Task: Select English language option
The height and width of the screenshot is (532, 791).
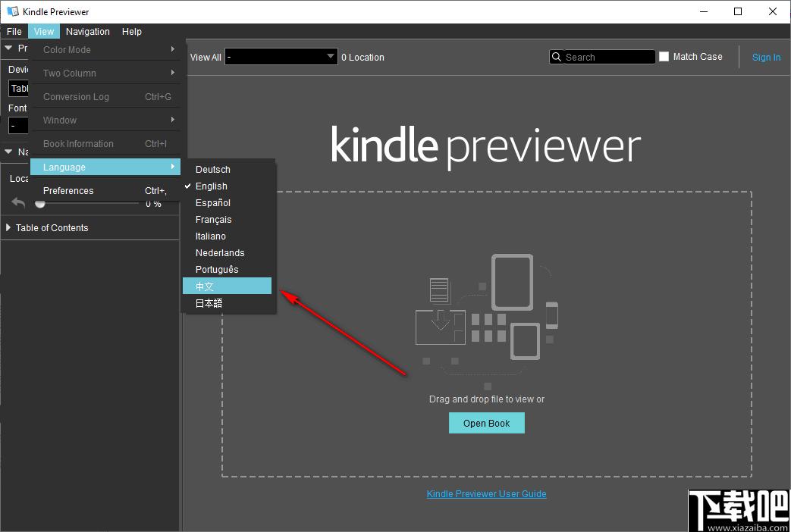Action: coord(227,186)
